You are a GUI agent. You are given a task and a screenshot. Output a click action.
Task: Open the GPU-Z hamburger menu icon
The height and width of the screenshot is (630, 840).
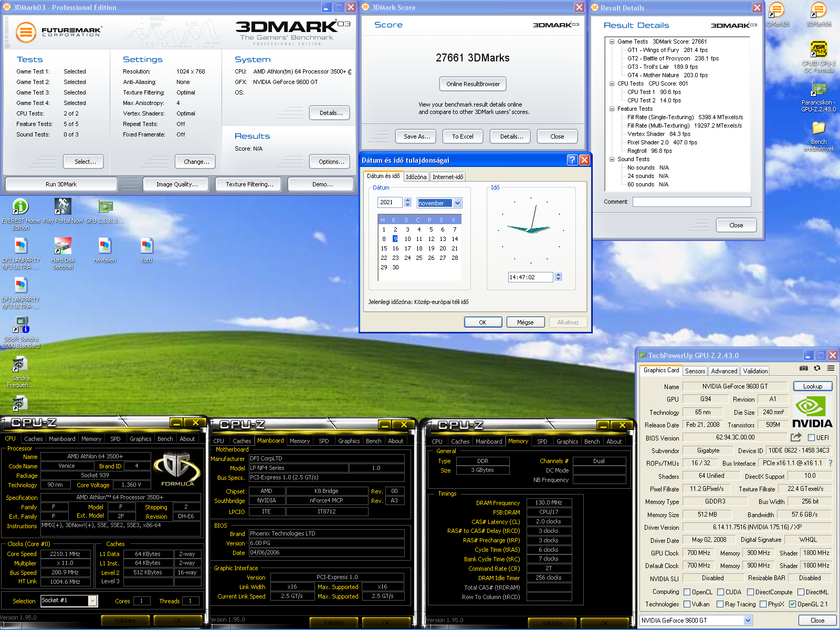(x=831, y=369)
